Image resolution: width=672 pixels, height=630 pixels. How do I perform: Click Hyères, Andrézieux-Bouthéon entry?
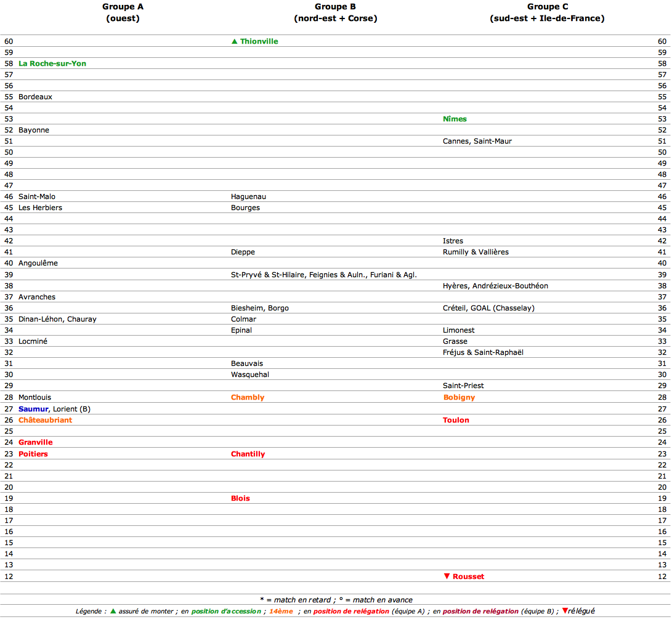click(495, 286)
